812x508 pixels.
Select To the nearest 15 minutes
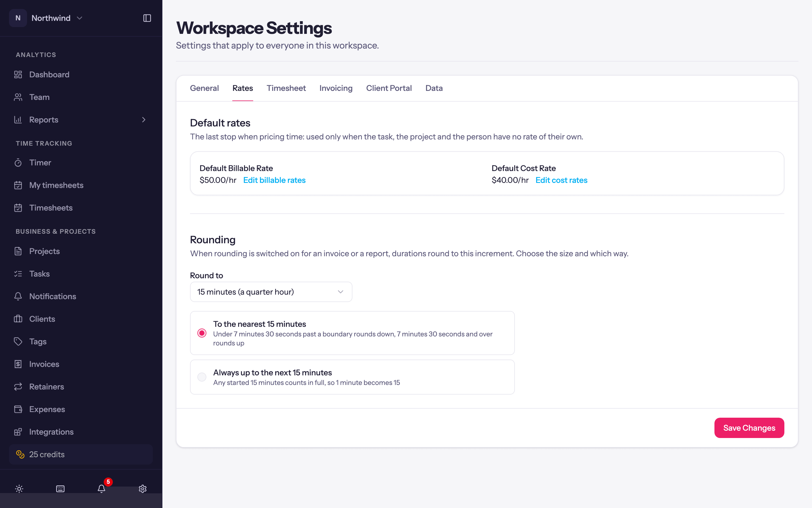(352, 333)
